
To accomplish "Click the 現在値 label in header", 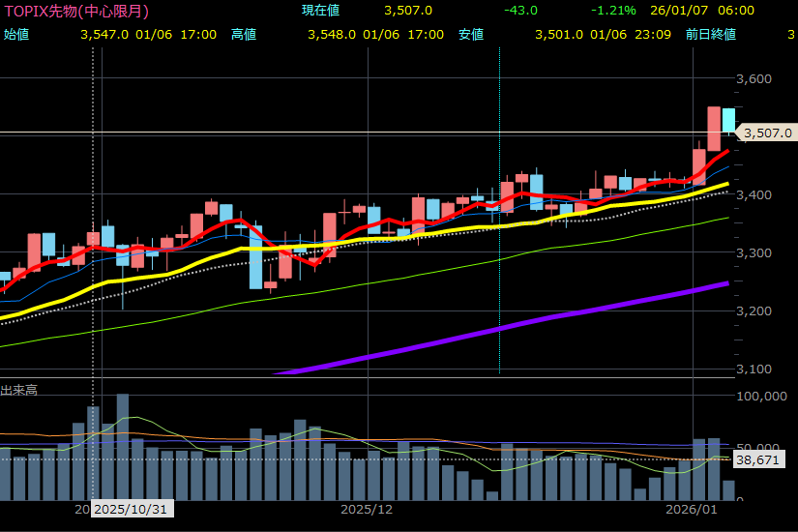I will [321, 11].
